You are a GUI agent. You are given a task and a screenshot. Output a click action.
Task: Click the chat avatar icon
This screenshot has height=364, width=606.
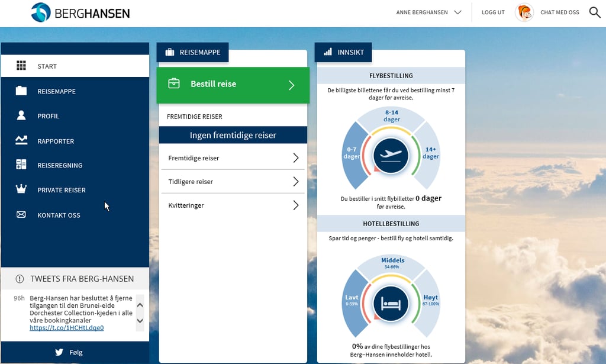pyautogui.click(x=524, y=12)
